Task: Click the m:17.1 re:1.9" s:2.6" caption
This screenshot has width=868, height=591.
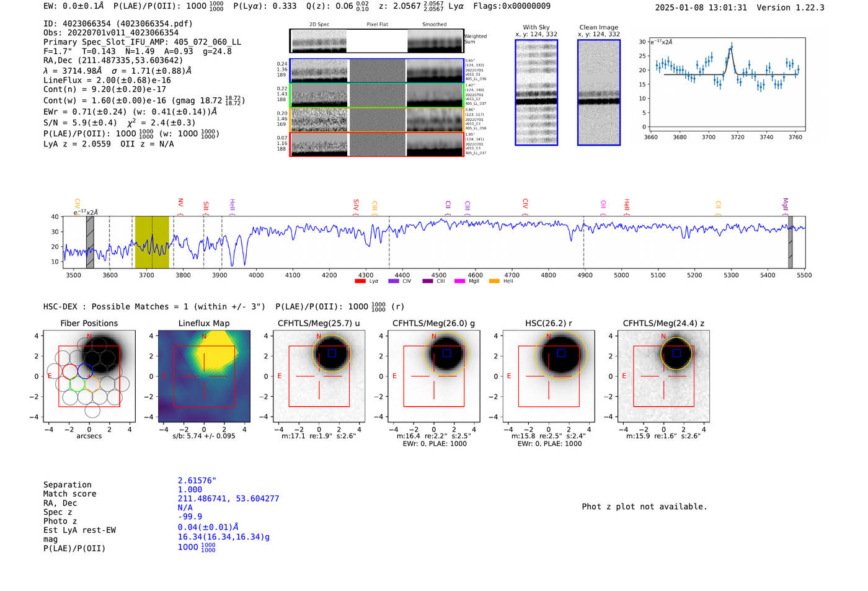Action: point(319,436)
